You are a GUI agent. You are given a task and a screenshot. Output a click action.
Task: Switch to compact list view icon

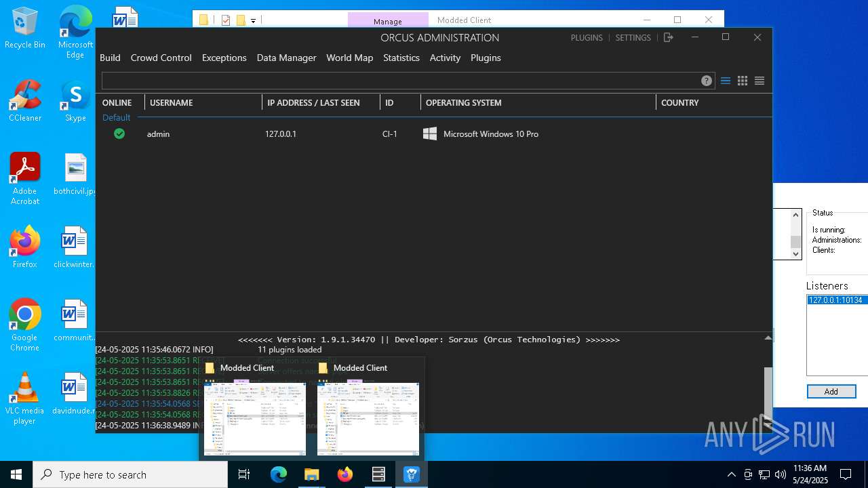pos(759,81)
